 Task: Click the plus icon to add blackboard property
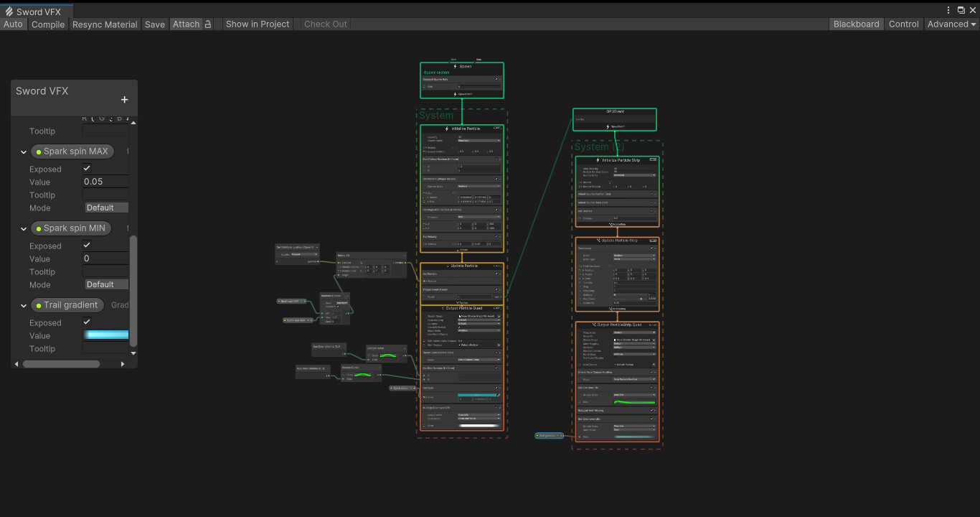124,100
